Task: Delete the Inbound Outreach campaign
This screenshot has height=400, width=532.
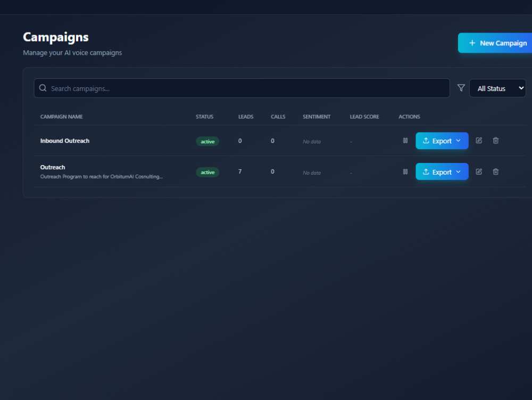Action: tap(496, 141)
